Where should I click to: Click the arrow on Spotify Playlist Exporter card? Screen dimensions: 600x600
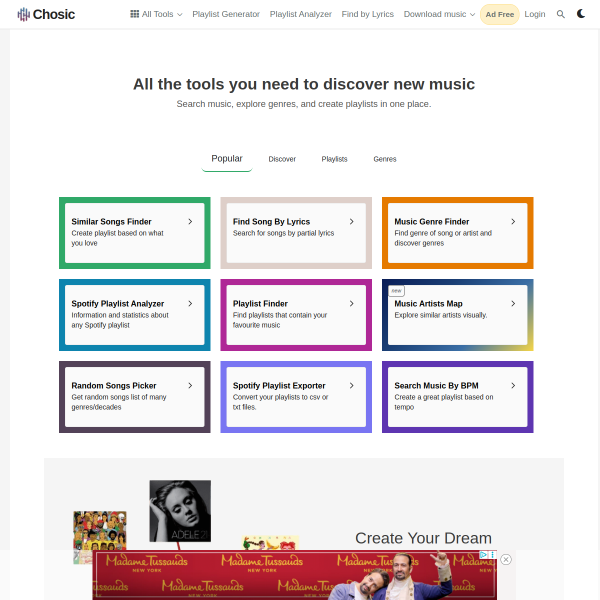pos(352,385)
